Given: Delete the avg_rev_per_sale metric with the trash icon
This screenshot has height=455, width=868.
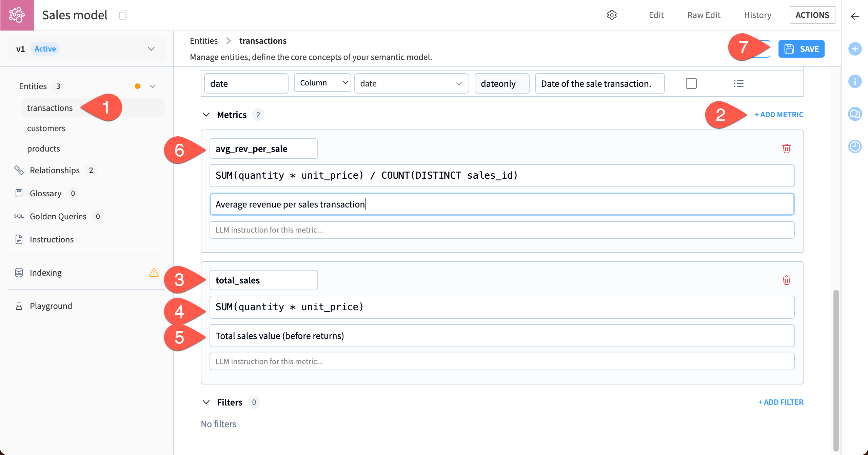Looking at the screenshot, I should click(787, 148).
